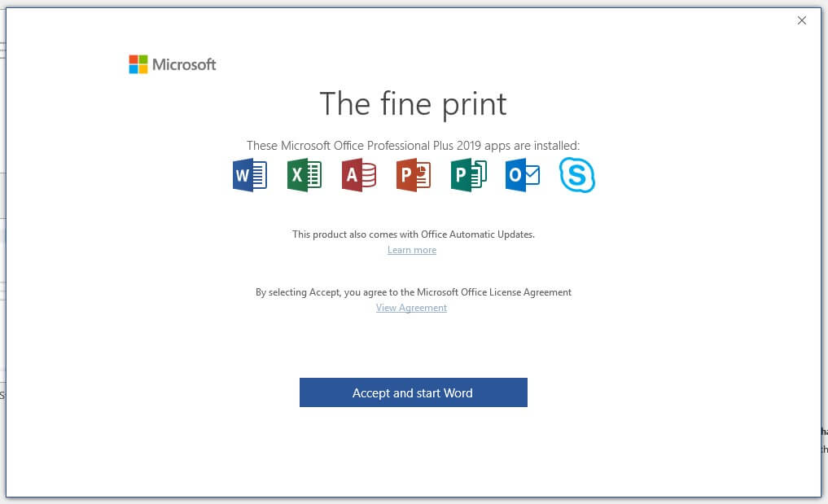Click the Word app icon
The height and width of the screenshot is (504, 828).
tap(250, 175)
